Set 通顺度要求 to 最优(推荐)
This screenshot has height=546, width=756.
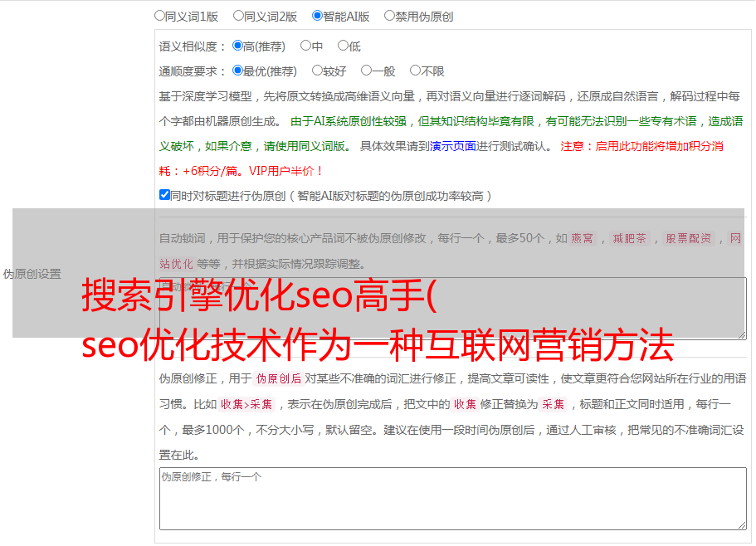coord(237,71)
